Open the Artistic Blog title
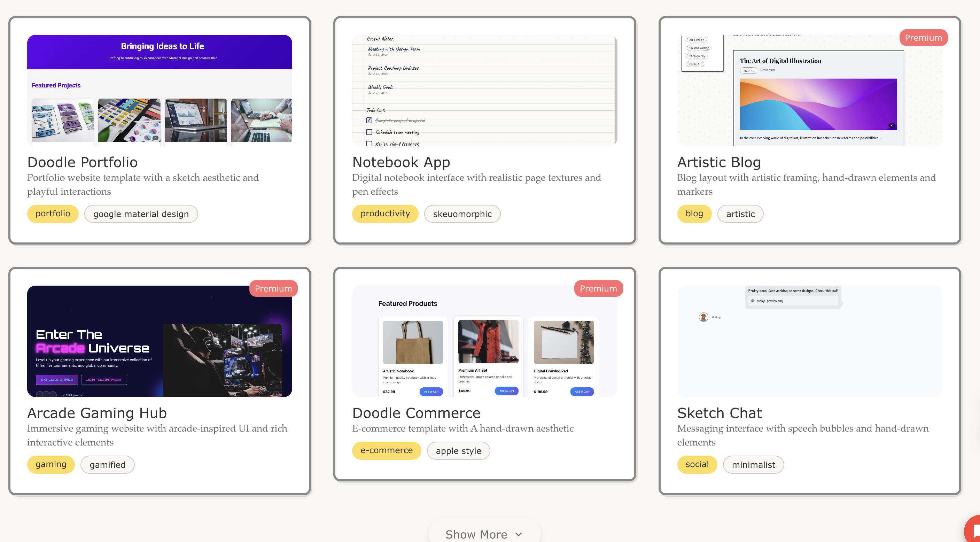Screen dimensions: 980x542 click(x=719, y=162)
